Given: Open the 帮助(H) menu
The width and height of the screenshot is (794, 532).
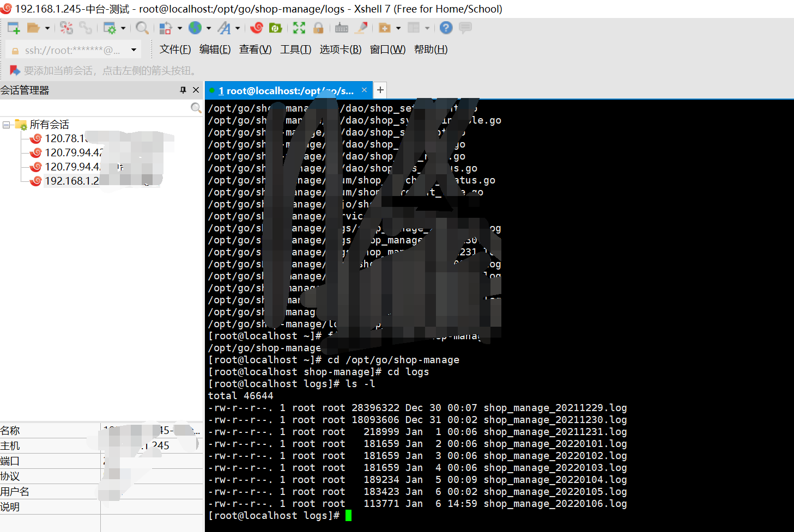Looking at the screenshot, I should (431, 50).
